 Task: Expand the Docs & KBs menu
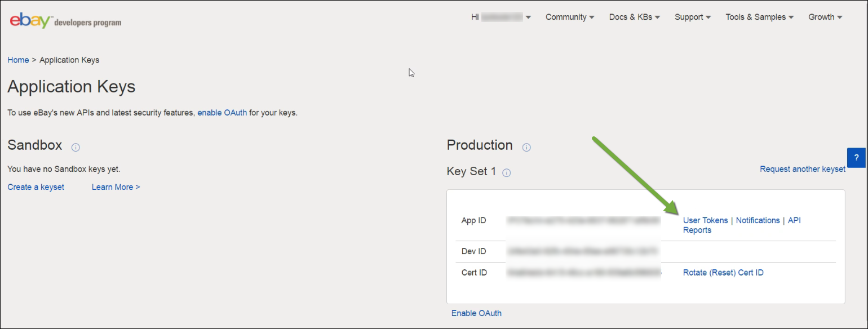[635, 17]
